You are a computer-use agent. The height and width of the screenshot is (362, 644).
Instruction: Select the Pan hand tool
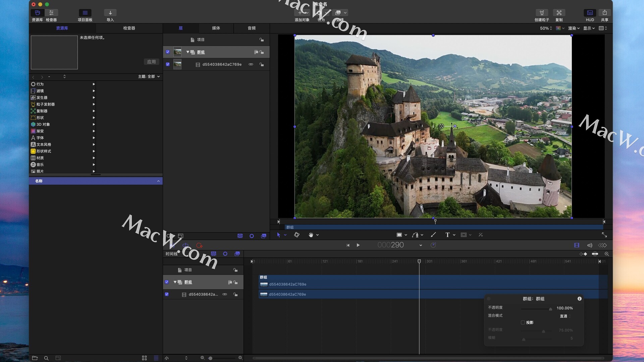click(311, 235)
